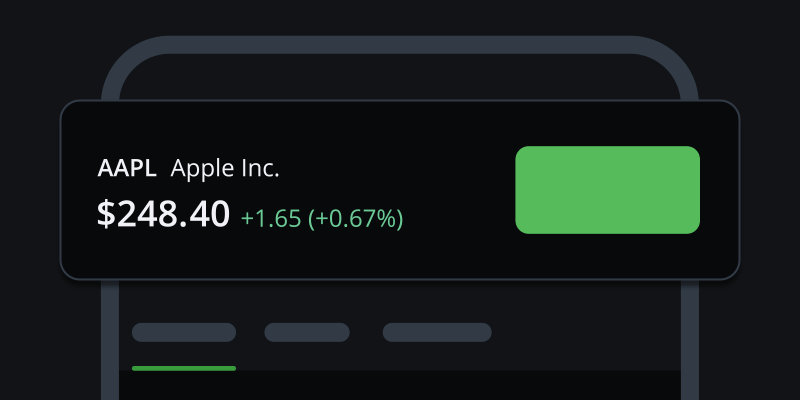The width and height of the screenshot is (800, 400).
Task: Click the left edge of the stock card
Action: pos(63,190)
